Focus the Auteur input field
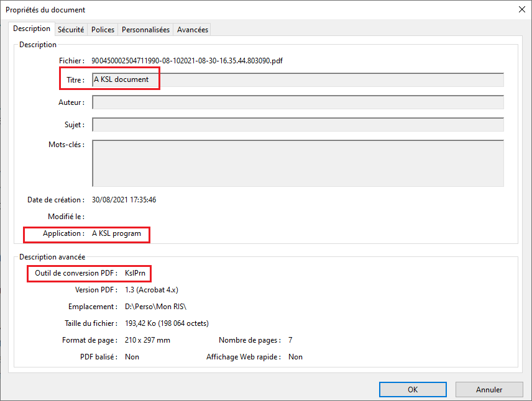Viewport: 532px width, 401px height. (298, 102)
